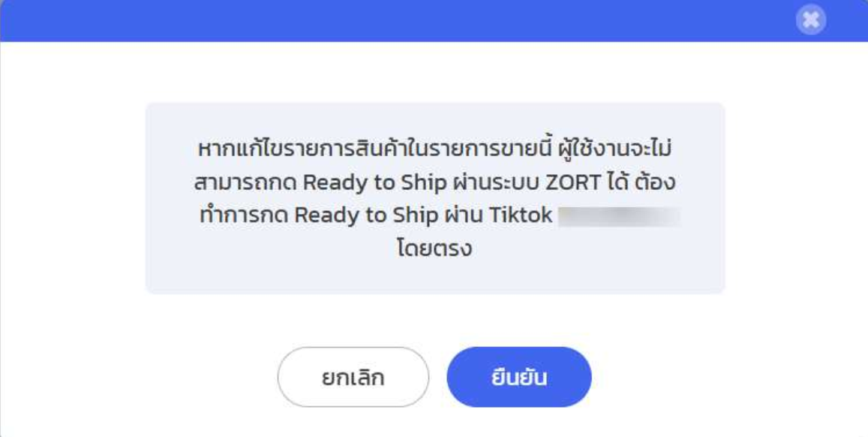Click the ยกเลิก button
The image size is (868, 437).
(x=353, y=377)
